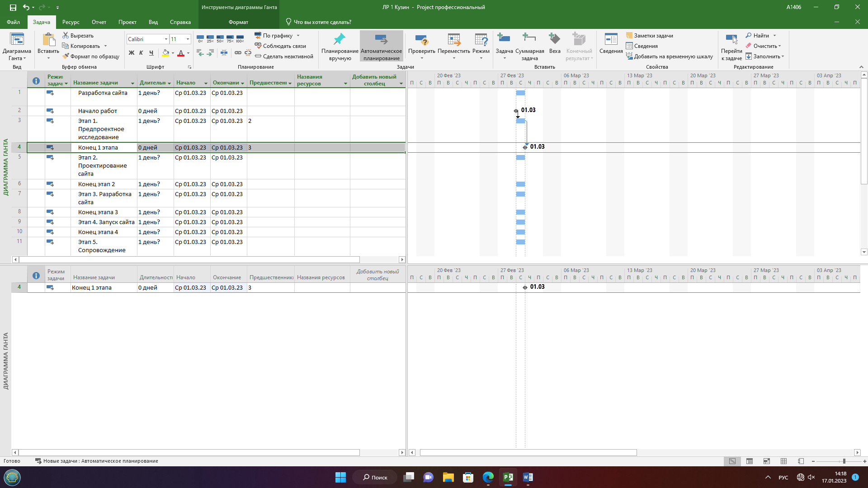This screenshot has width=868, height=488.
Task: Open the font size 11 dropdown
Action: 188,39
